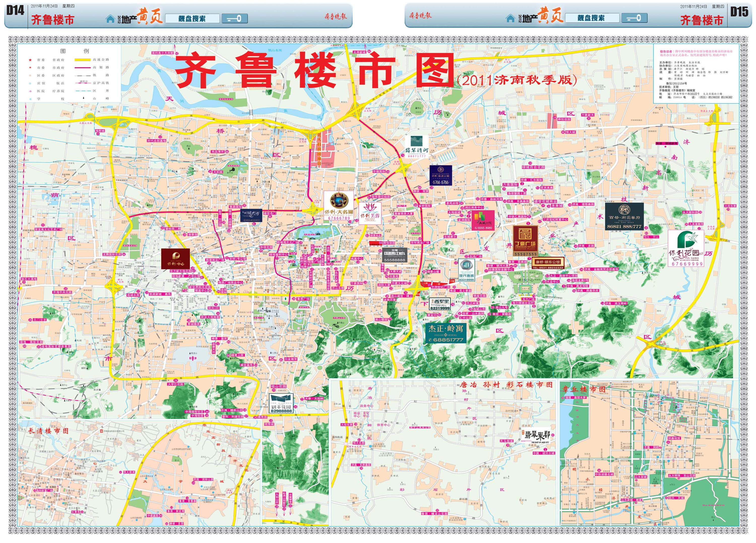Screen dimensions: 756x543
Task: Click the 百替·御园华府 86821888 advertisement
Action: point(624,216)
